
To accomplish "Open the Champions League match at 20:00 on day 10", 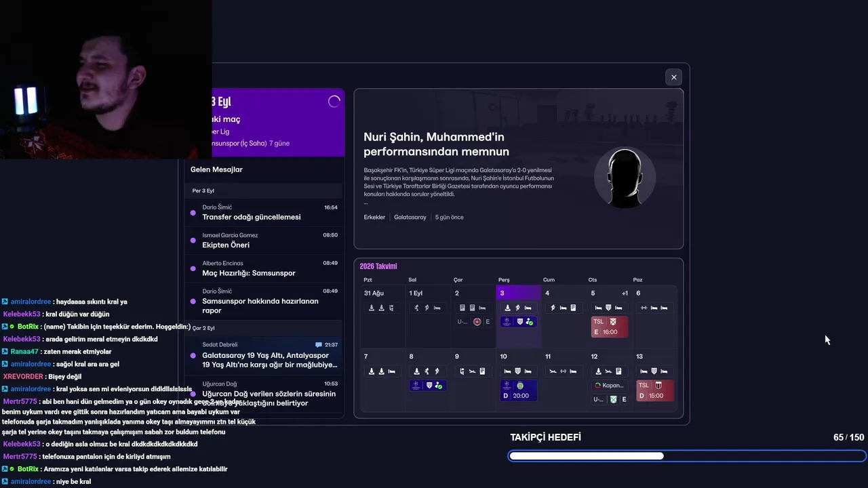I will [x=519, y=390].
